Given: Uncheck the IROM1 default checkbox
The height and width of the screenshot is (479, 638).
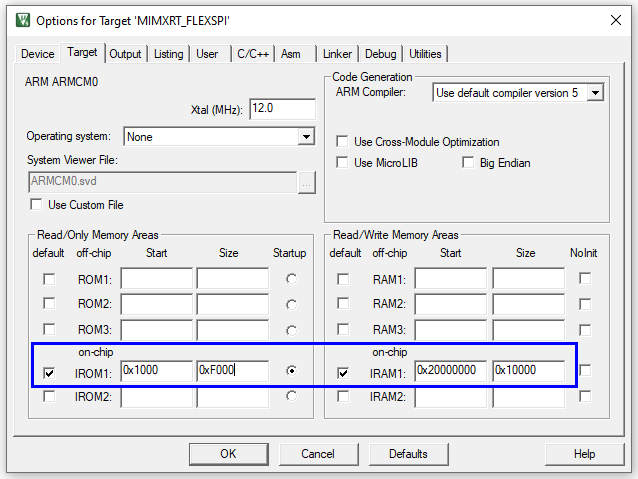Looking at the screenshot, I should (49, 373).
